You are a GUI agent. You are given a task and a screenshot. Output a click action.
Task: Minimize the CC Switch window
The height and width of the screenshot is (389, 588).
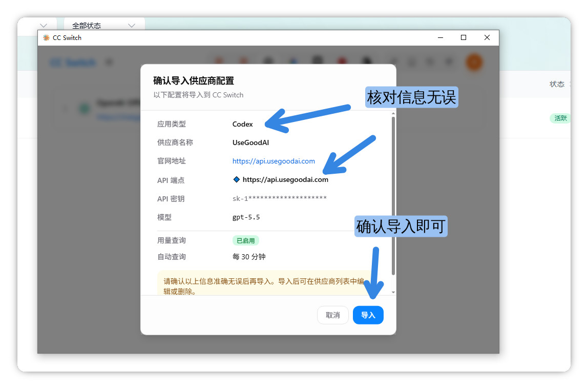click(440, 37)
